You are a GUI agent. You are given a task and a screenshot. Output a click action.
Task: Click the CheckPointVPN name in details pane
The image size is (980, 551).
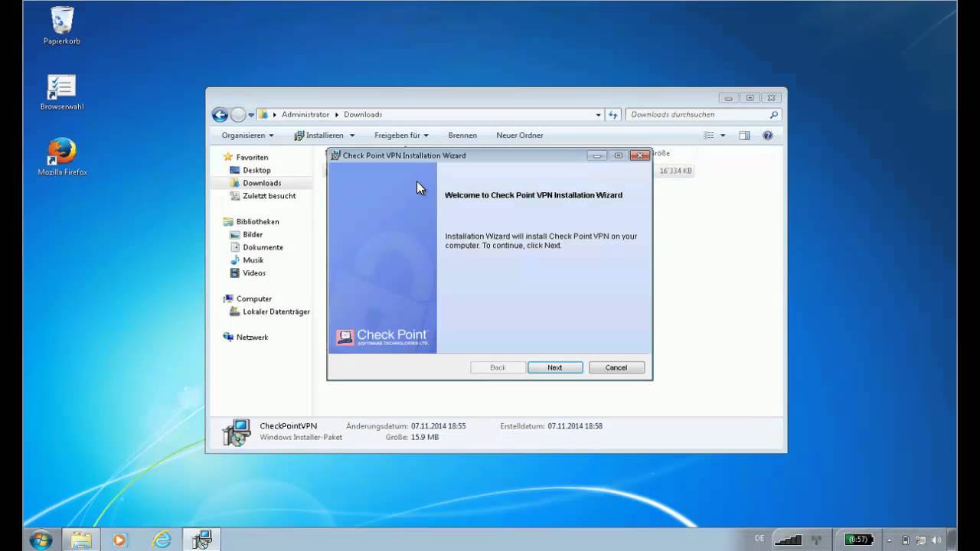289,426
